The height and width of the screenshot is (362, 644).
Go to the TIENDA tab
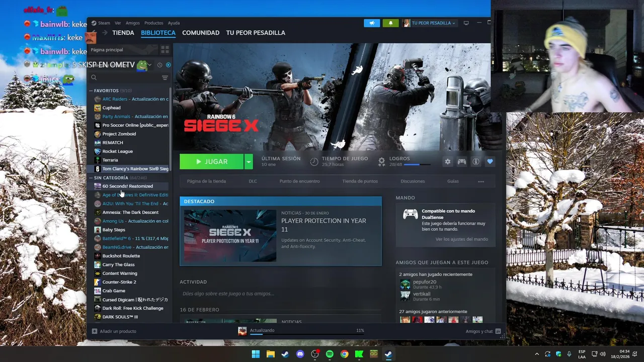click(123, 33)
